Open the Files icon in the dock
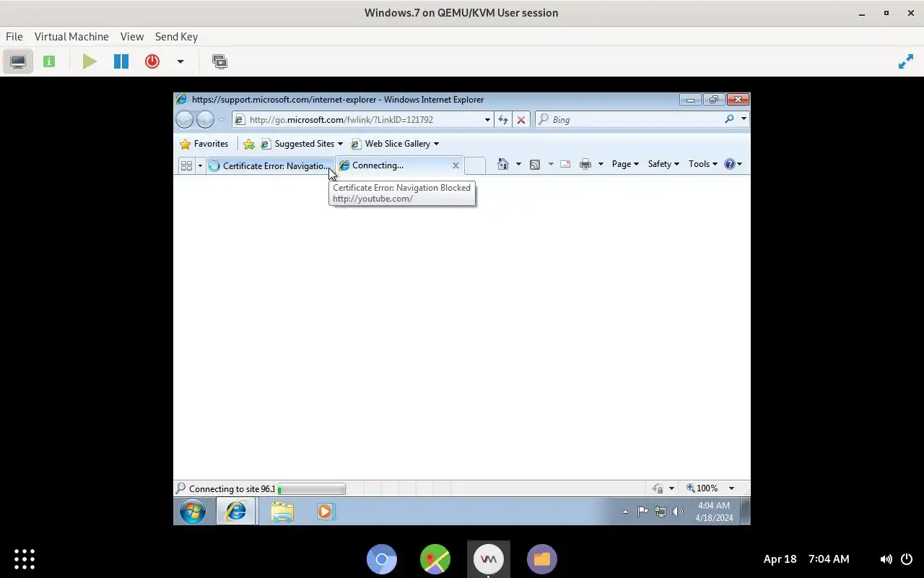The height and width of the screenshot is (578, 924). 542,559
